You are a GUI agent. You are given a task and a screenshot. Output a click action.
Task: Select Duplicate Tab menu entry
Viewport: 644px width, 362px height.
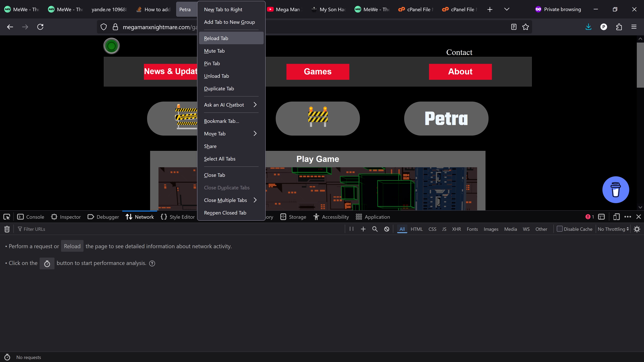pyautogui.click(x=231, y=89)
